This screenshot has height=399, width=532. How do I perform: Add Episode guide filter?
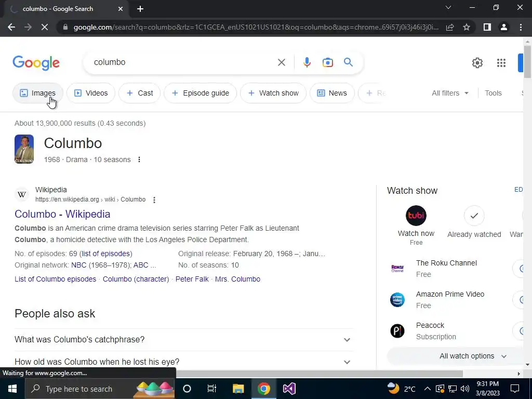(200, 93)
